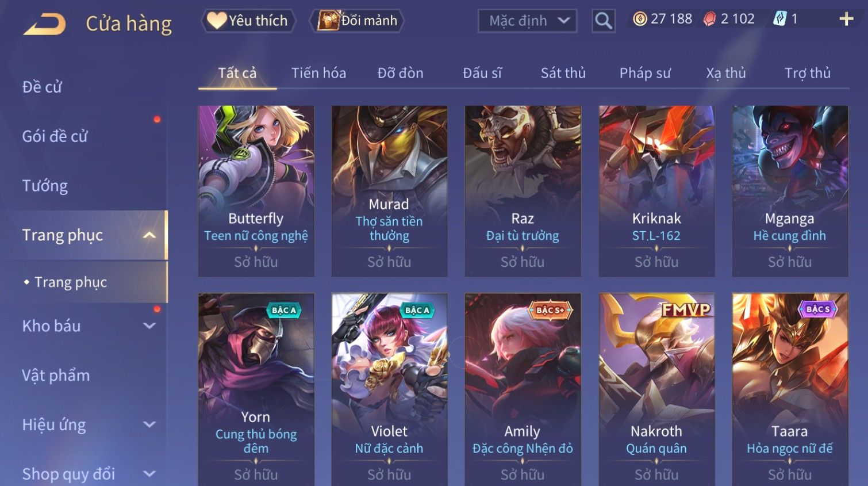Click the plus icon to add currency
Screen dimensions: 868x486
tap(846, 19)
